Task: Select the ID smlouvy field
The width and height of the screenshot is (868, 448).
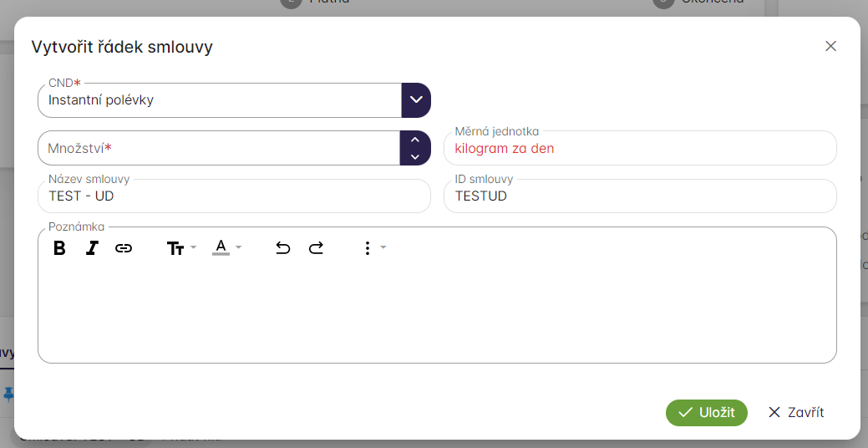Action: pos(639,196)
